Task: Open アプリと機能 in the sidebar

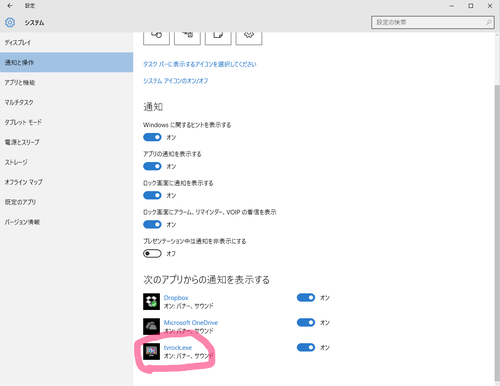Action: (x=67, y=82)
